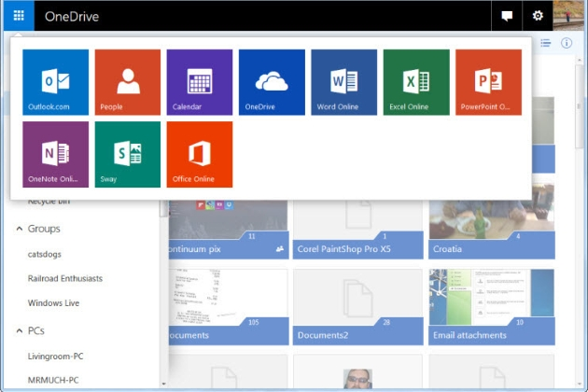
Task: Open the Office Online tile
Action: pos(200,154)
